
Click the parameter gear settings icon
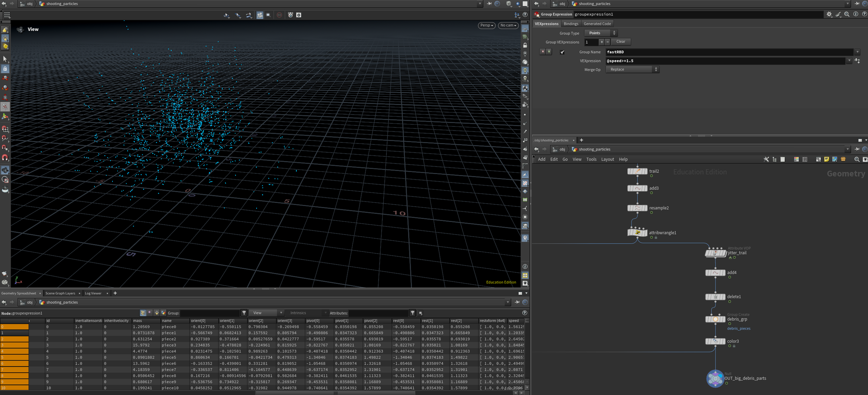click(x=829, y=14)
